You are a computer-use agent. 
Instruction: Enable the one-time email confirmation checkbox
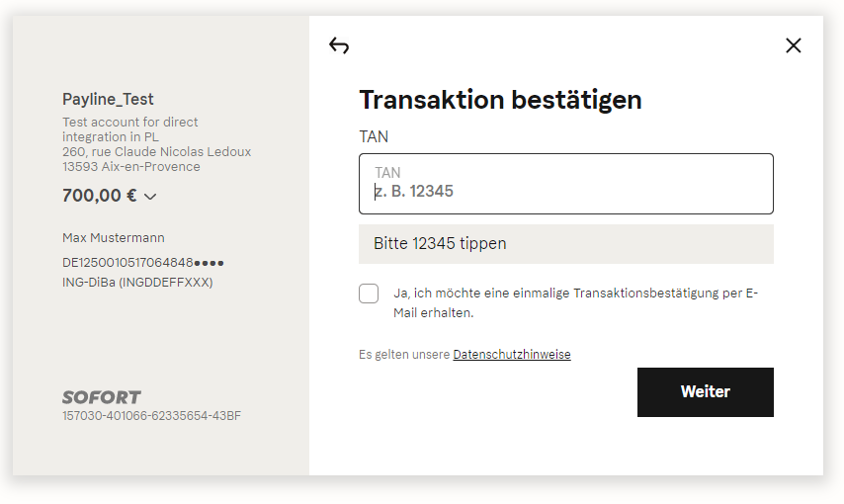pos(369,294)
